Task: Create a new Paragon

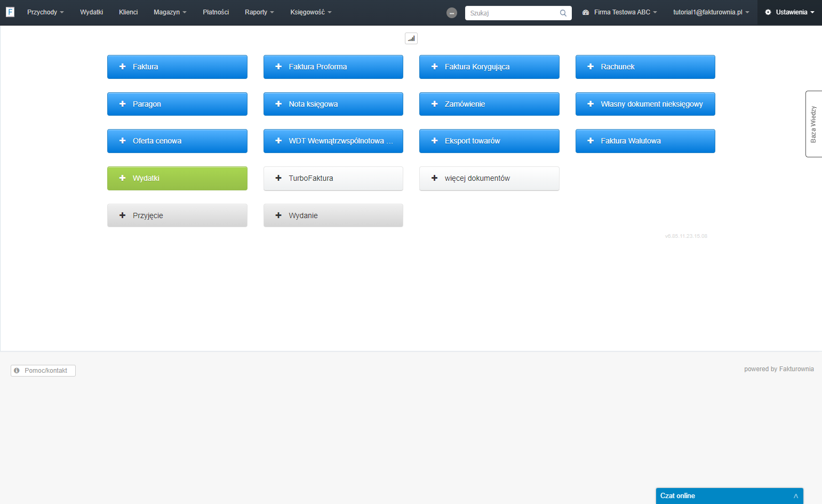Action: 177,104
